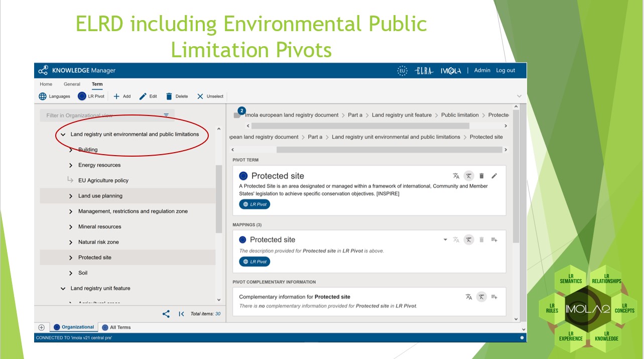
Task: Click the Log out link
Action: click(505, 70)
